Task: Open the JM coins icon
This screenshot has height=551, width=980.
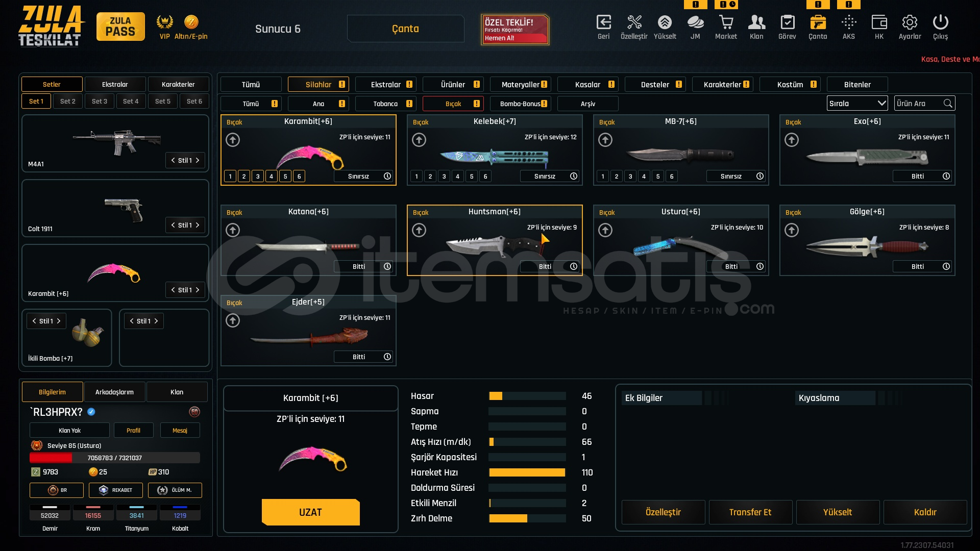Action: pyautogui.click(x=695, y=22)
